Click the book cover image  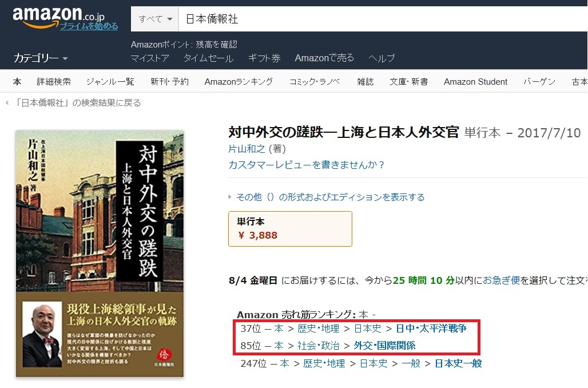100,254
